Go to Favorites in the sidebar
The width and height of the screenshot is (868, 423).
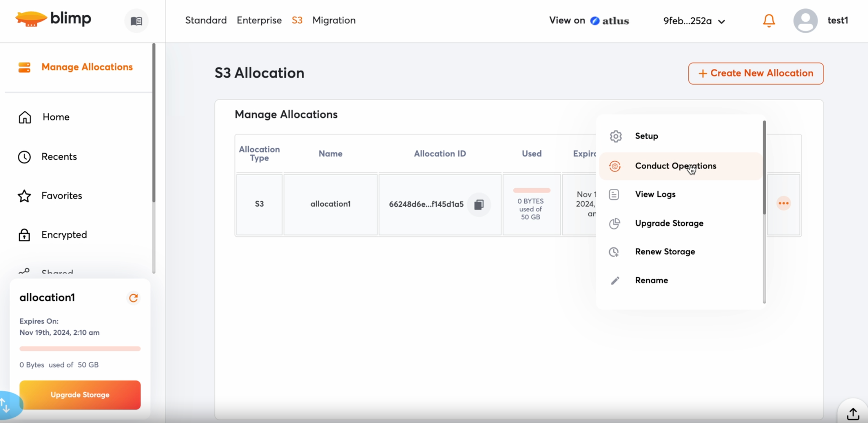[x=61, y=196]
